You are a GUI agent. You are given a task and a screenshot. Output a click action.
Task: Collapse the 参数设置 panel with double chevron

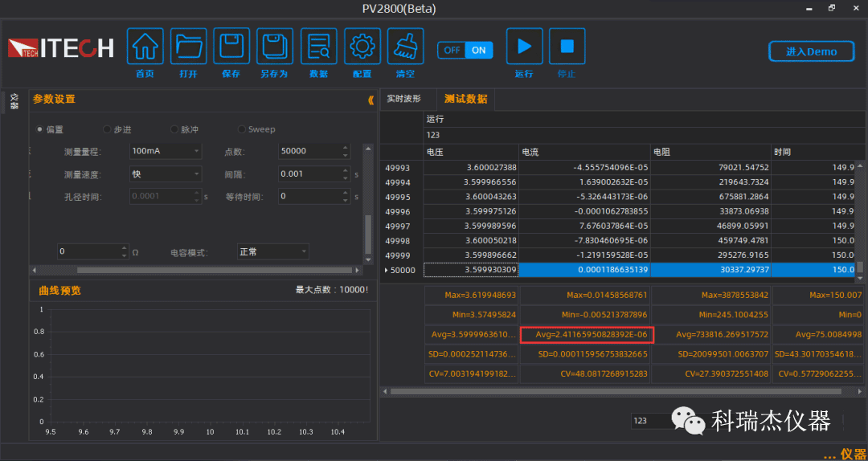(371, 100)
